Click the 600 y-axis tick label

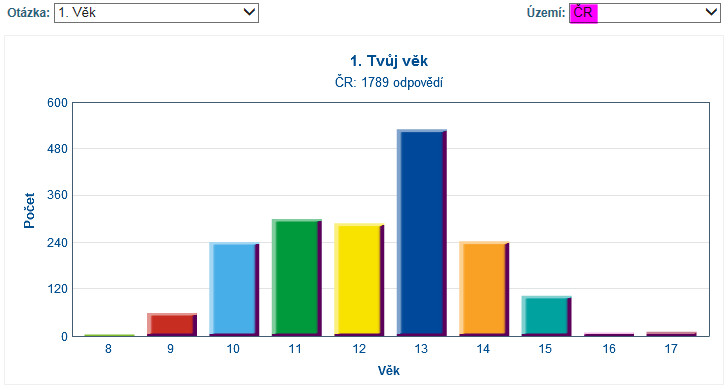click(x=57, y=103)
